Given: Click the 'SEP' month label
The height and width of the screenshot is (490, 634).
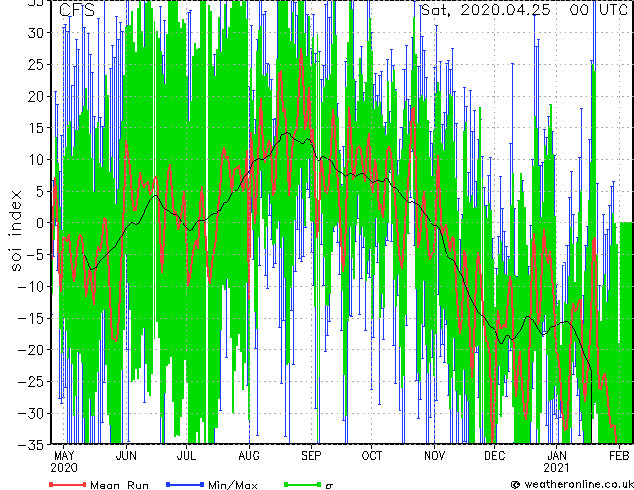Looking at the screenshot, I should (311, 456).
